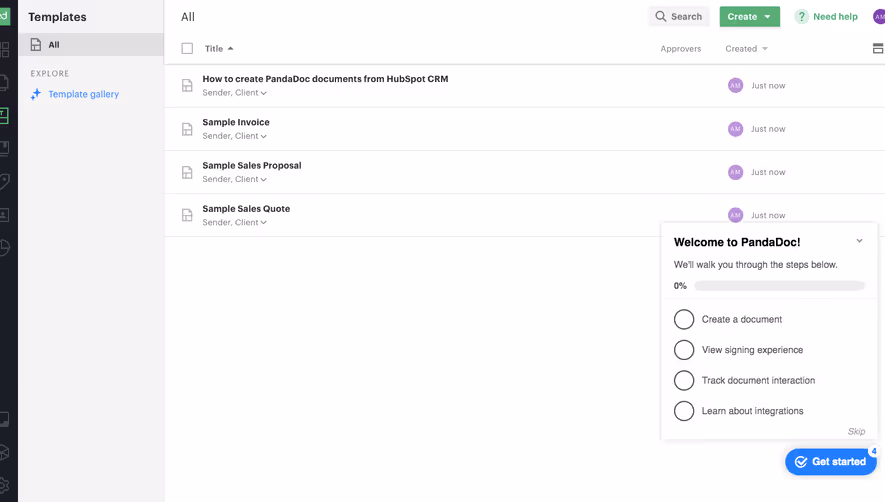Open the Sample Invoice template
Viewport: 885px width, 502px height.
tap(236, 122)
